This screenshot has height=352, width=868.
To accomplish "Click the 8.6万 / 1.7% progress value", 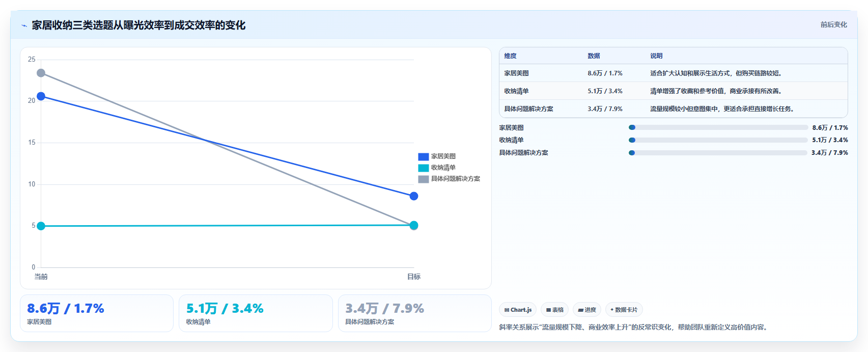I will click(x=830, y=128).
